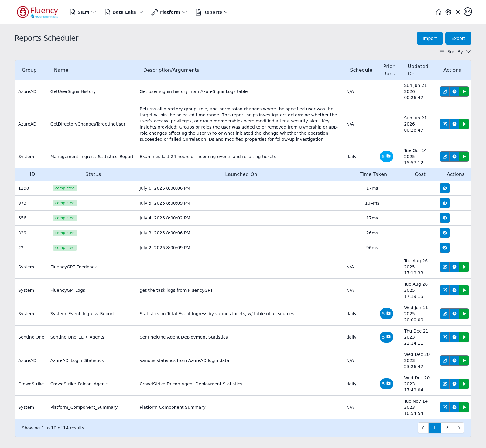Viewport: 486px width, 448px height.
Task: Go to next page arrow
Action: 459,428
